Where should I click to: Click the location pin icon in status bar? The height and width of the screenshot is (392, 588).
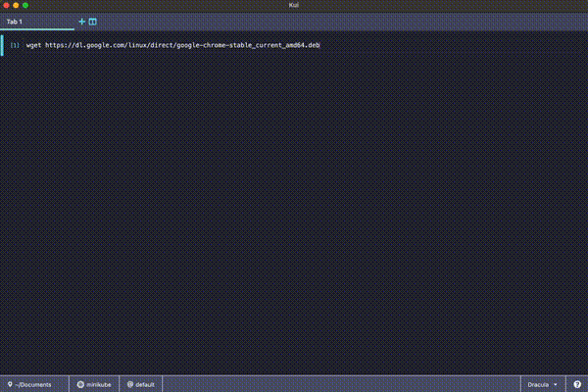pos(10,385)
